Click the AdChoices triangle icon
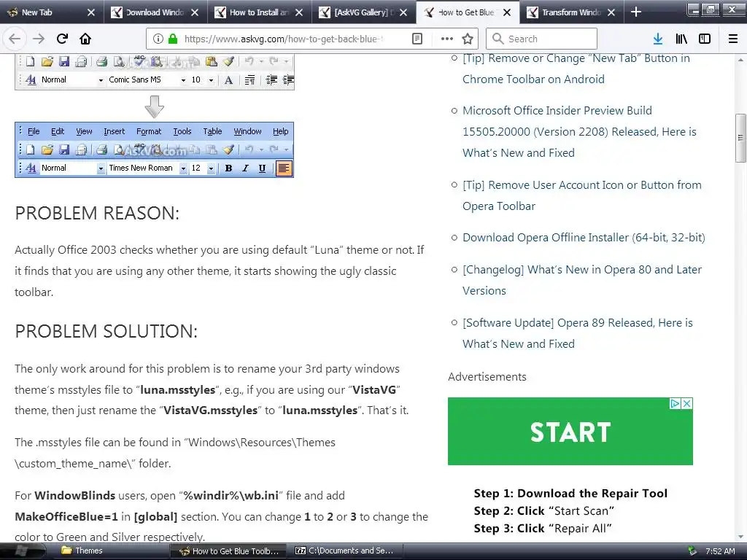Image resolution: width=747 pixels, height=560 pixels. [x=675, y=404]
